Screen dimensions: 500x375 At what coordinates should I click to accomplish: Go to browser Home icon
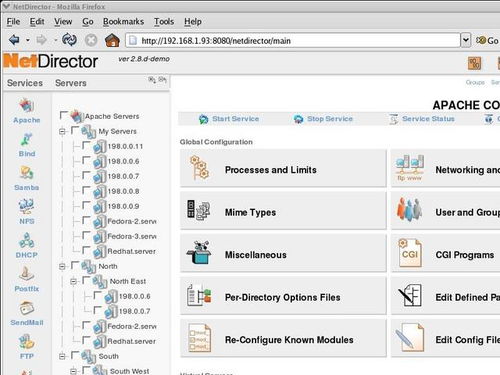coord(112,40)
